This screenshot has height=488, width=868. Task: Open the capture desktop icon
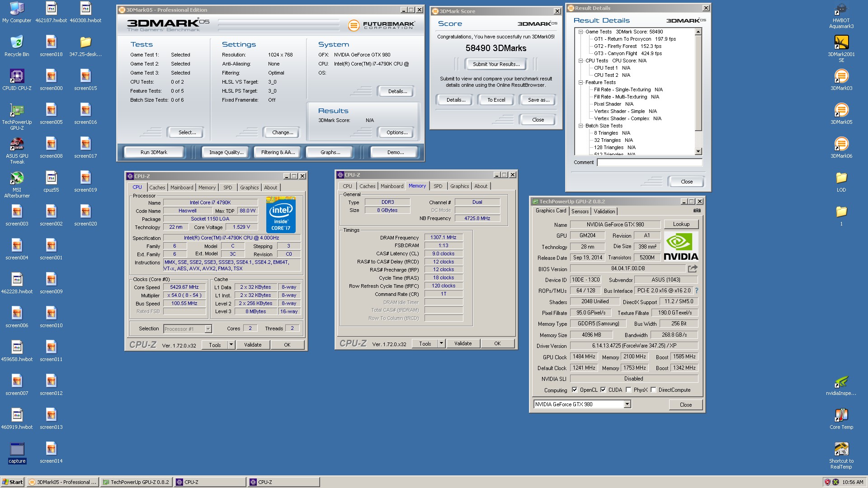pyautogui.click(x=17, y=453)
